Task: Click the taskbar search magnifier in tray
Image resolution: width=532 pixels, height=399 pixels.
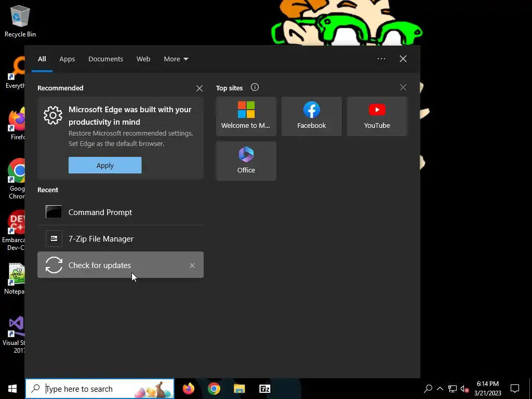Action: (428, 389)
